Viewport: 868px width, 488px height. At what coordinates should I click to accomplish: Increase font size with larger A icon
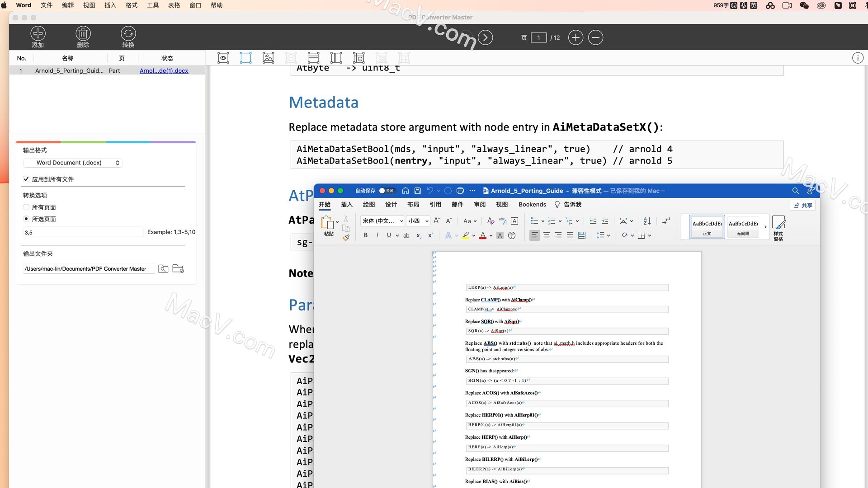(437, 221)
